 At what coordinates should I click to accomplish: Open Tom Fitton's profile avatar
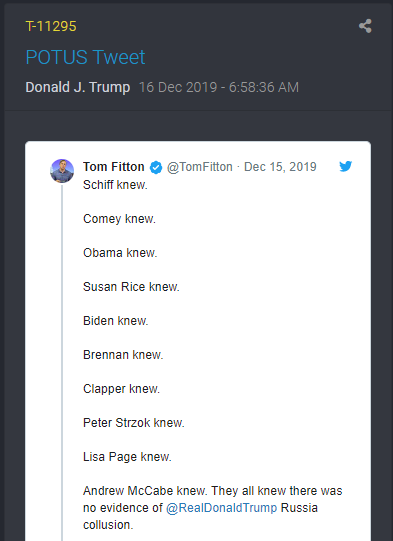point(62,171)
